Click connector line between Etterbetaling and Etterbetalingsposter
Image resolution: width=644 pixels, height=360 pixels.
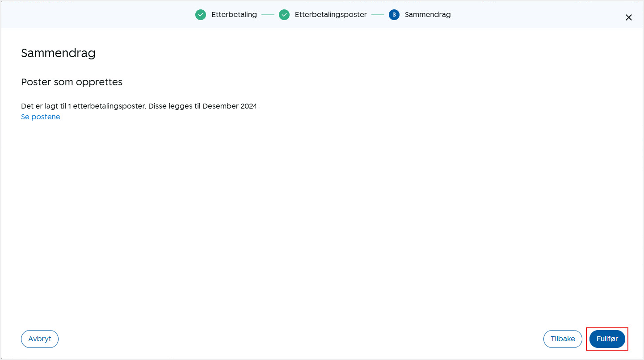point(268,15)
